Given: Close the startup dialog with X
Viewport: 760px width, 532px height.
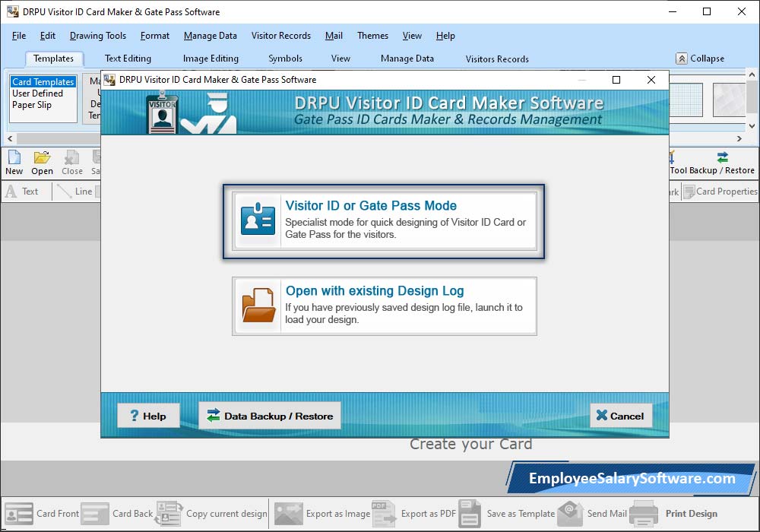Looking at the screenshot, I should [651, 80].
